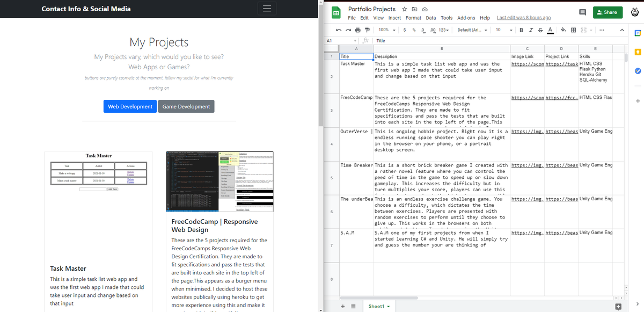Image resolution: width=644 pixels, height=312 pixels.
Task: Select the paint format tool
Action: click(367, 30)
